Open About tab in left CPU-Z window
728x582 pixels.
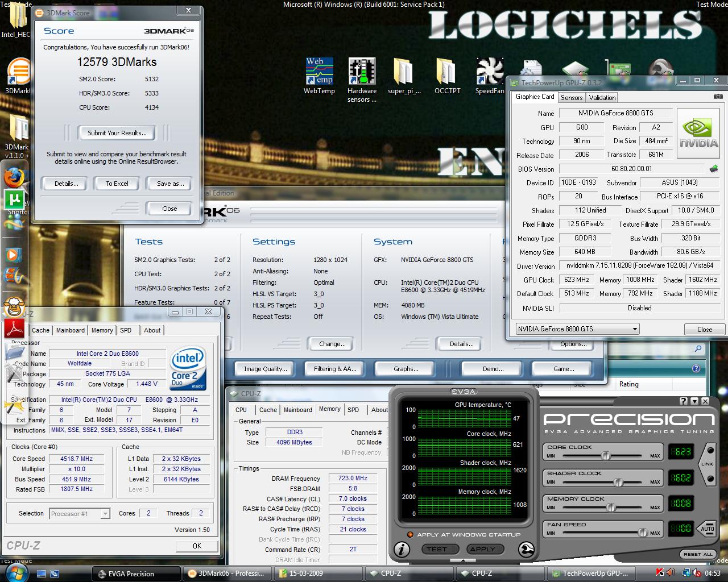tap(152, 330)
